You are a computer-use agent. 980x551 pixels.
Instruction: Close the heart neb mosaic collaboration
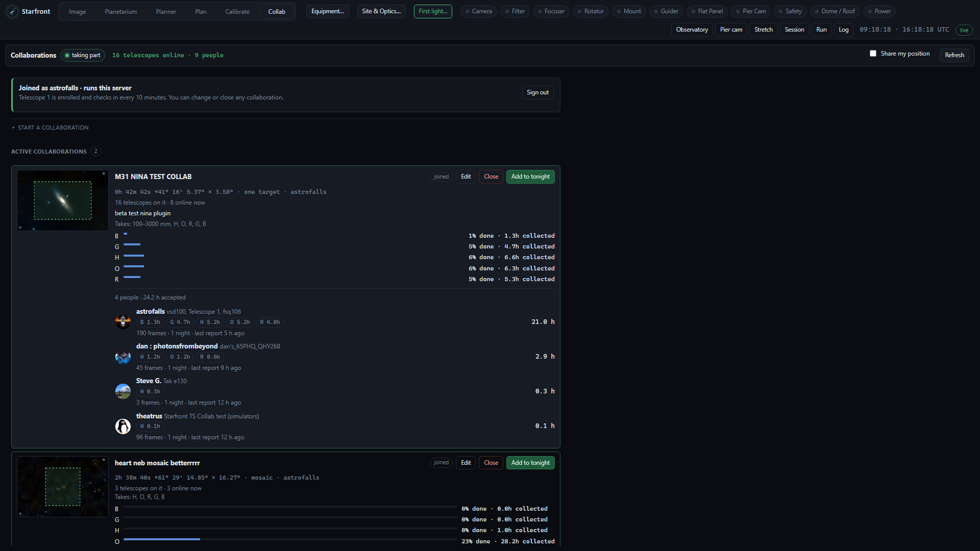point(491,463)
